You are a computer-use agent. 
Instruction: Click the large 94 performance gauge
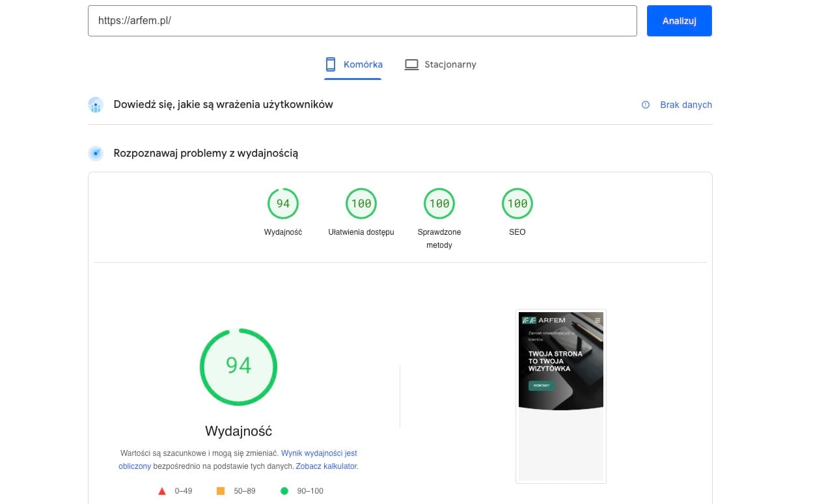coord(238,366)
